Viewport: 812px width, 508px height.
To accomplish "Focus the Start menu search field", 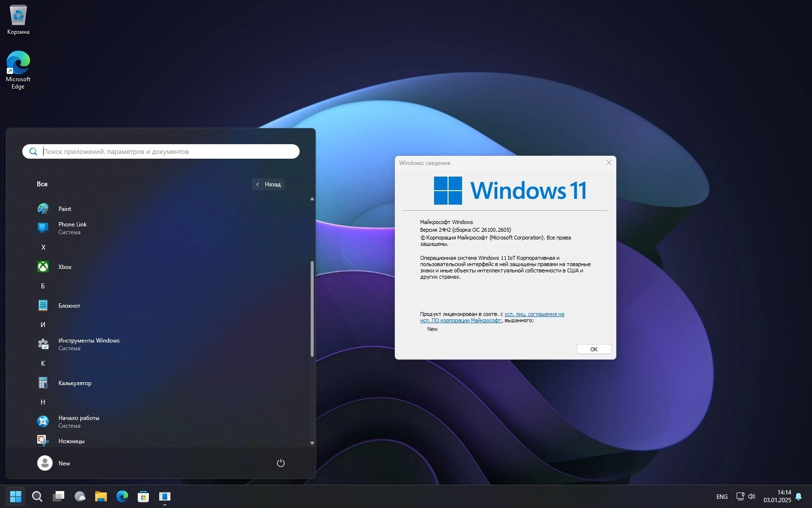I will point(161,151).
